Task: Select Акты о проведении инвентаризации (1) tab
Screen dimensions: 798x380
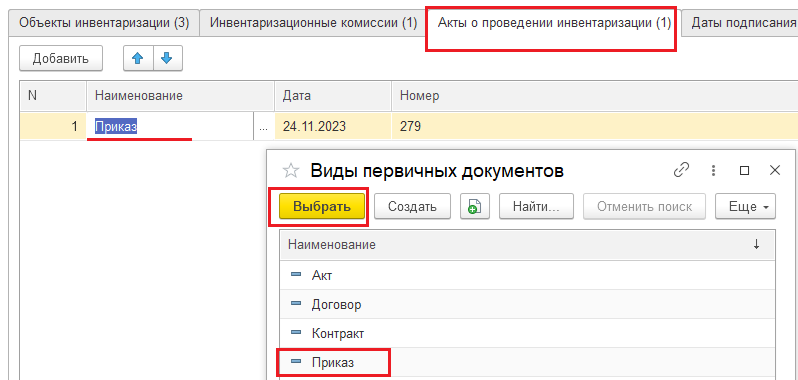Action: click(x=554, y=23)
